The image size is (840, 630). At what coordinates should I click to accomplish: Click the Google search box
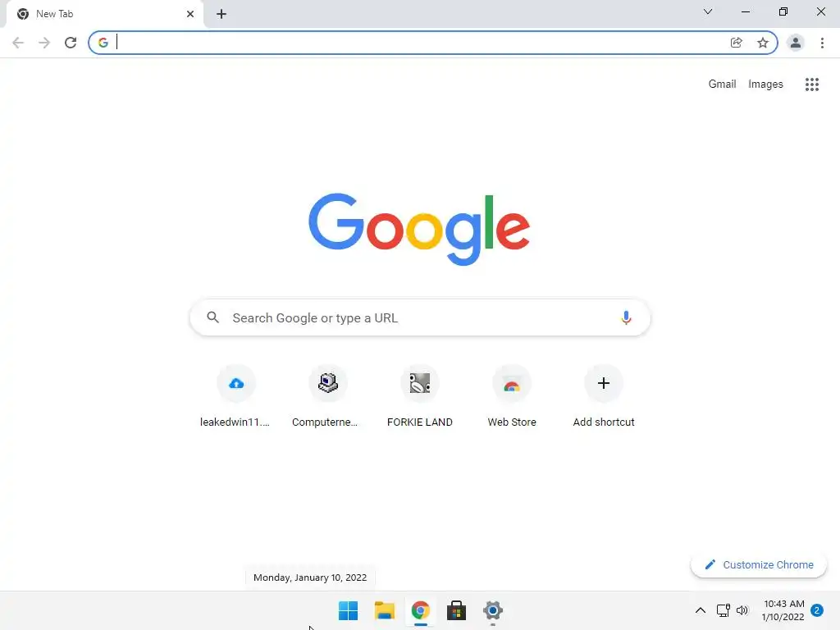tap(420, 317)
